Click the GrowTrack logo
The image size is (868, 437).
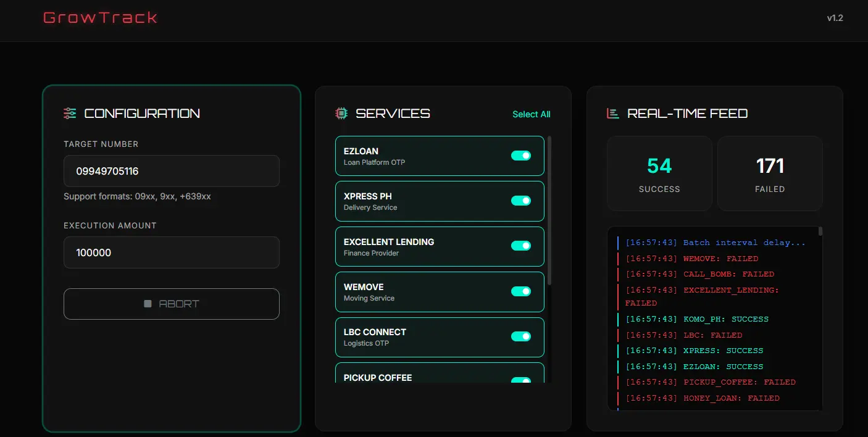[x=101, y=17]
